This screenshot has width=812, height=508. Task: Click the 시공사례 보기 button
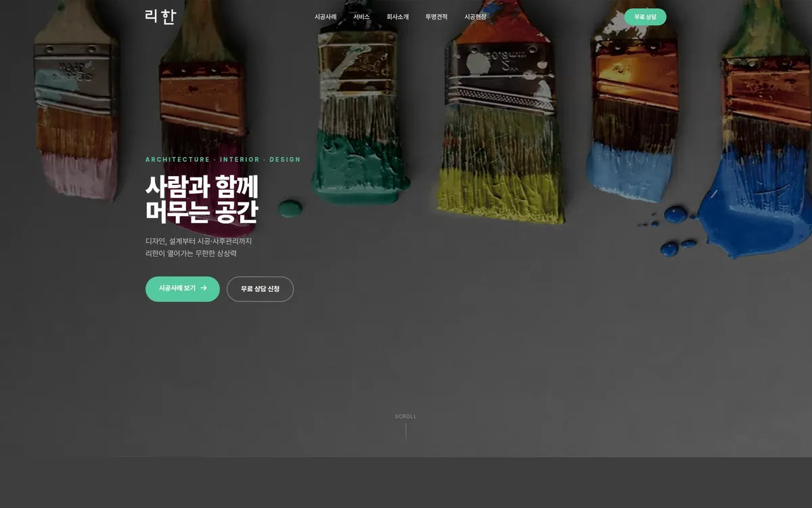tap(183, 289)
